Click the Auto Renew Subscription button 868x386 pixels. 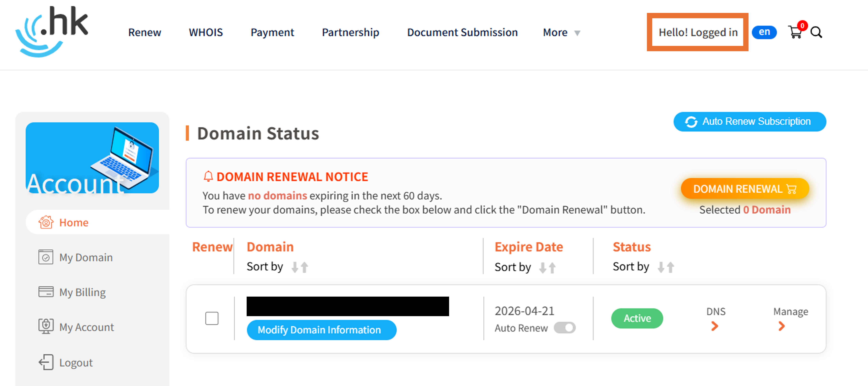tap(749, 122)
